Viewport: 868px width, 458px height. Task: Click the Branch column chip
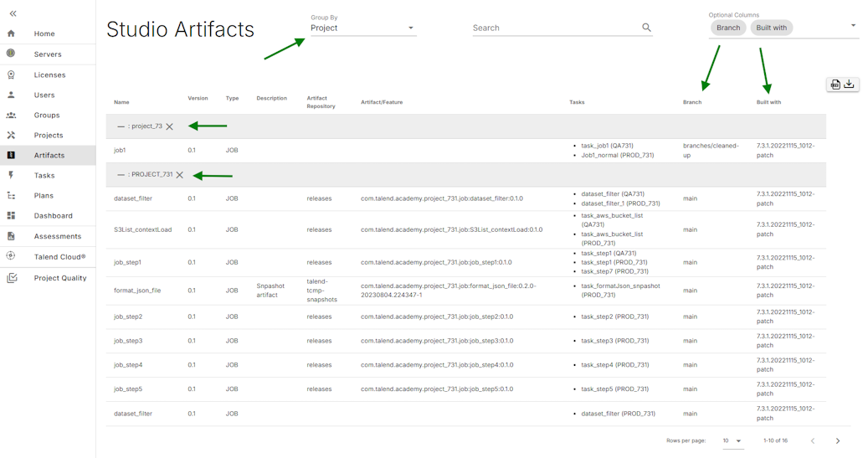click(727, 28)
